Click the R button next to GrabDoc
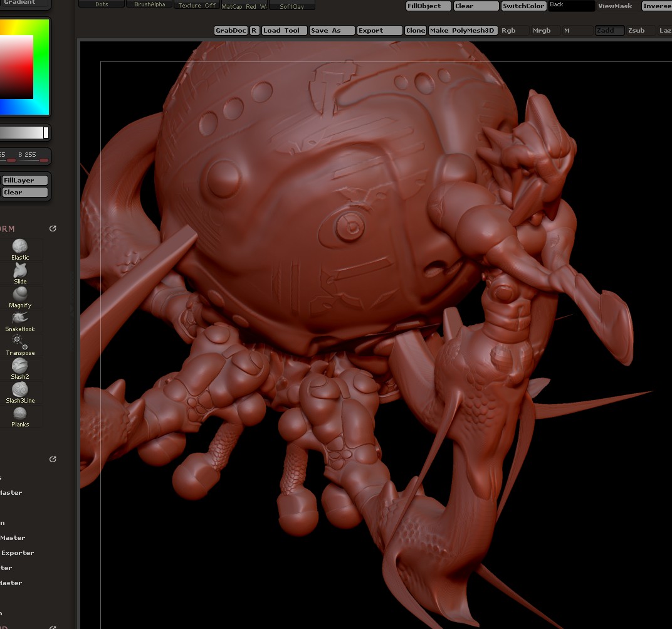The width and height of the screenshot is (672, 629). (x=254, y=31)
